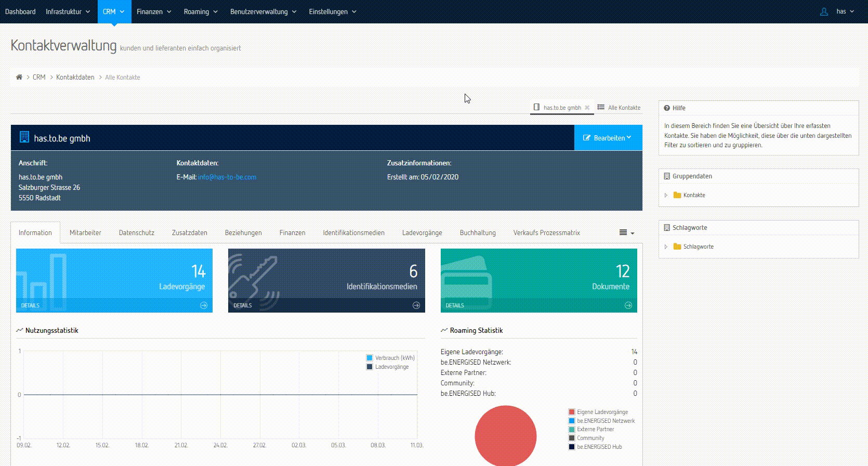
Task: Toggle Verbrauch (kWh) legend series
Action: coord(390,358)
